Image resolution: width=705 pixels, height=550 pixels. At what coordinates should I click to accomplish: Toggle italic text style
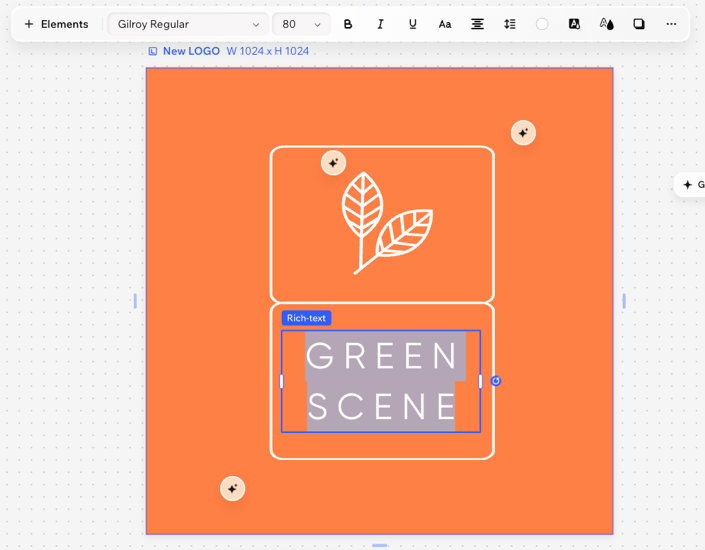(x=380, y=24)
